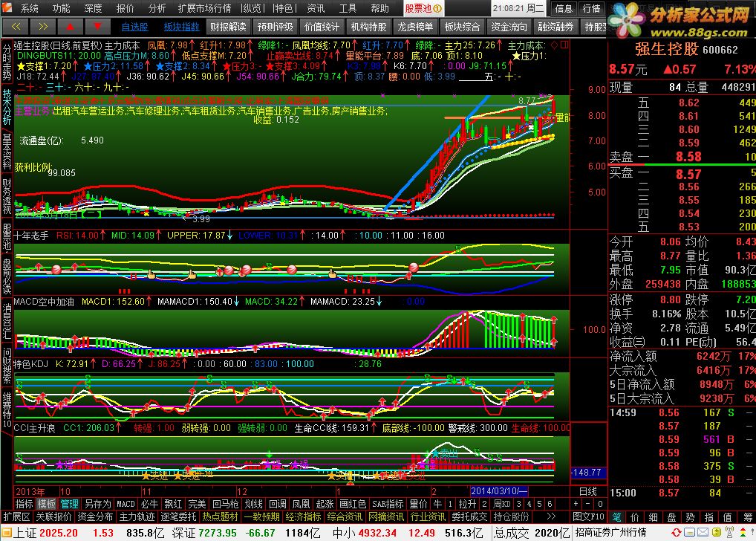Open the 资讯 menu
The height and width of the screenshot is (541, 756).
point(316,8)
